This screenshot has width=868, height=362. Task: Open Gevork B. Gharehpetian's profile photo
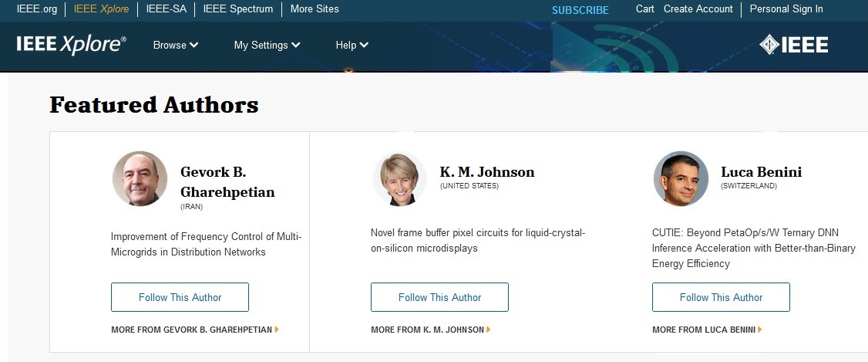click(x=140, y=178)
